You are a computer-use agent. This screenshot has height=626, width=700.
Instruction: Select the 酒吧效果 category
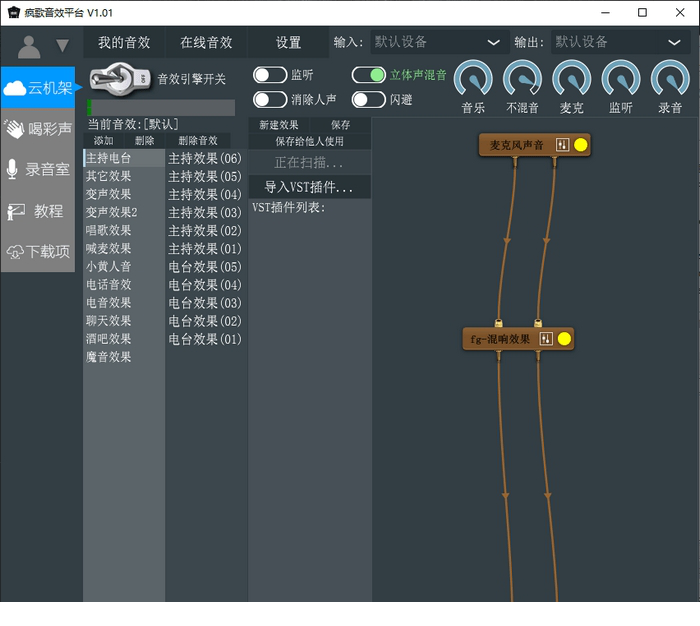[x=124, y=339]
